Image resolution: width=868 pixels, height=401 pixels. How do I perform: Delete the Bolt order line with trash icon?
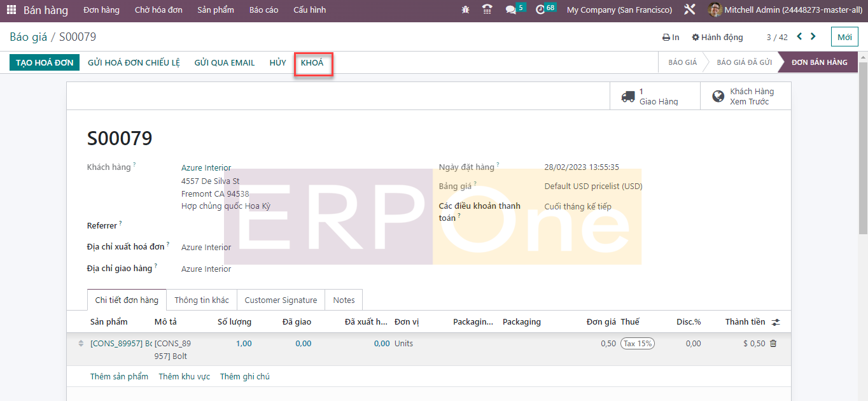773,344
